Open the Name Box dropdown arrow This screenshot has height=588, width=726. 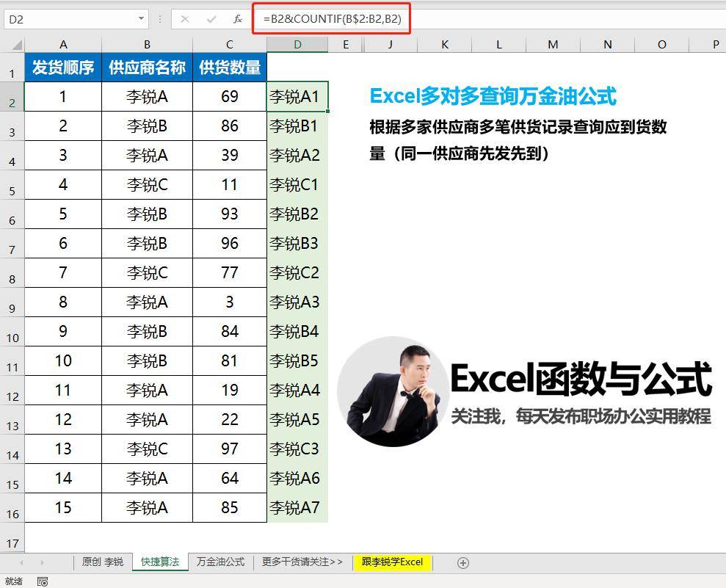pyautogui.click(x=141, y=19)
